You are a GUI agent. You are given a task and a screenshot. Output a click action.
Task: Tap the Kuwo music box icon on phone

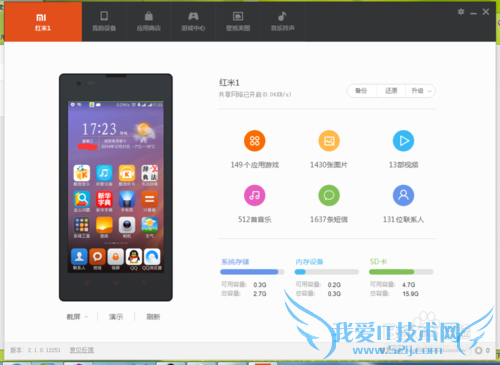pyautogui.click(x=82, y=173)
